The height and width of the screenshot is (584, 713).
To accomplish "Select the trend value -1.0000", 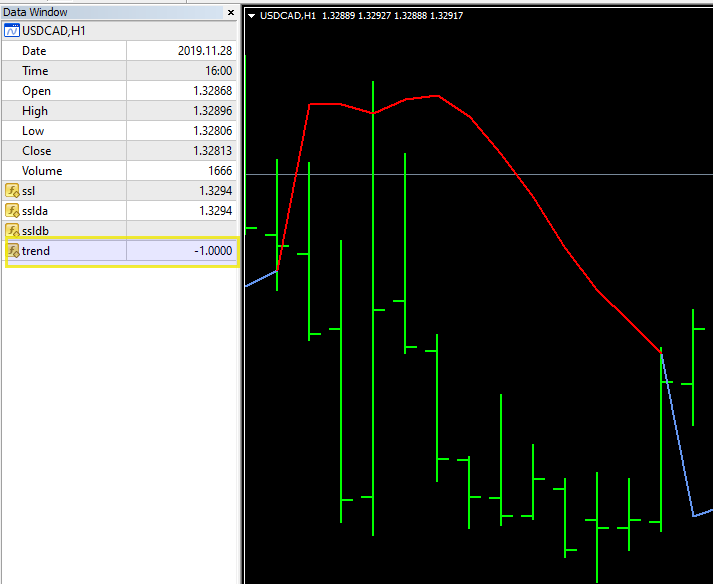I will coord(213,251).
